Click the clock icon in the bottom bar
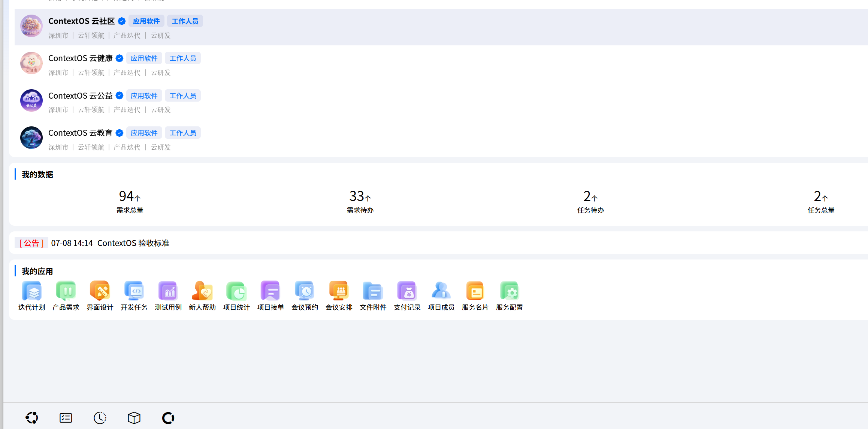Viewport: 868px width, 429px height. pyautogui.click(x=100, y=417)
